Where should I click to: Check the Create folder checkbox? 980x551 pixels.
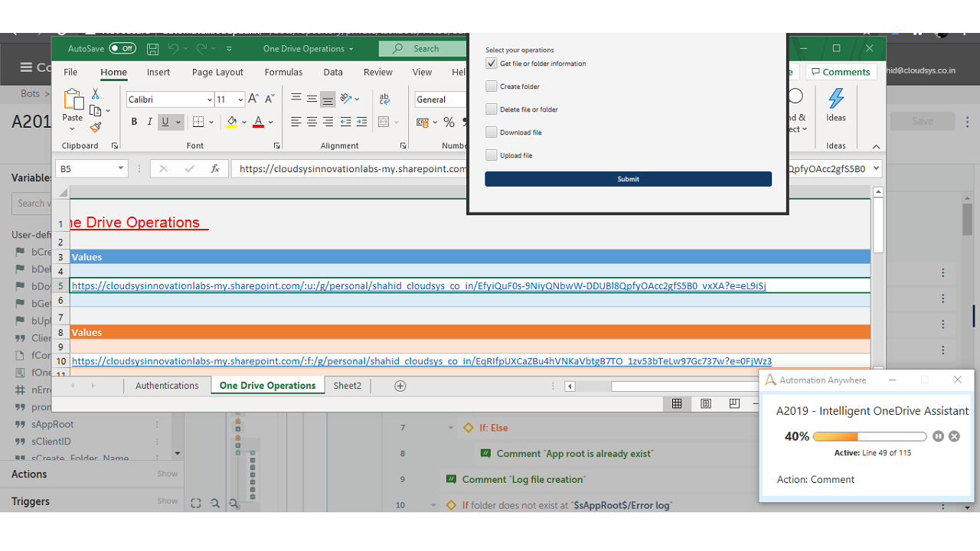point(492,86)
